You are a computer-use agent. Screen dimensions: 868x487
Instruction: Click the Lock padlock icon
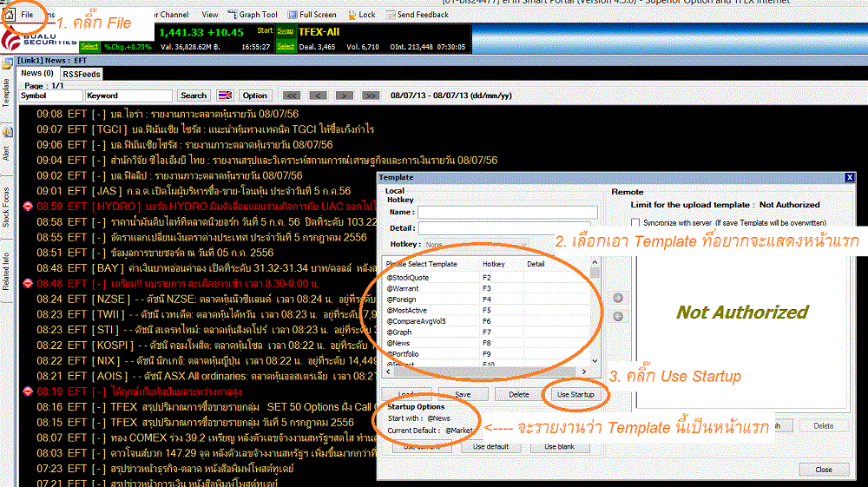352,15
